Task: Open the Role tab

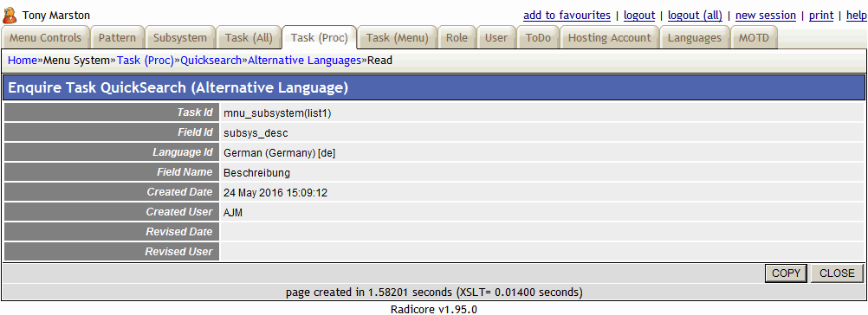Action: (x=457, y=38)
